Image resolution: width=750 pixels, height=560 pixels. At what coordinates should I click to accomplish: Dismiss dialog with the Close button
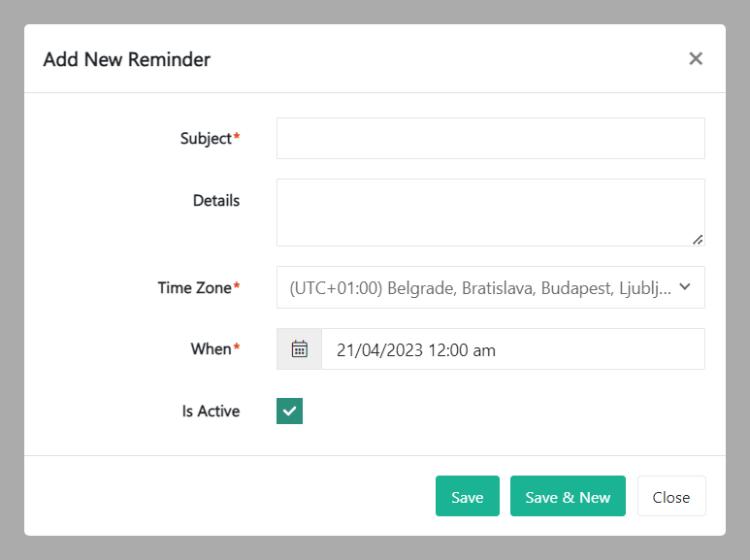[670, 496]
